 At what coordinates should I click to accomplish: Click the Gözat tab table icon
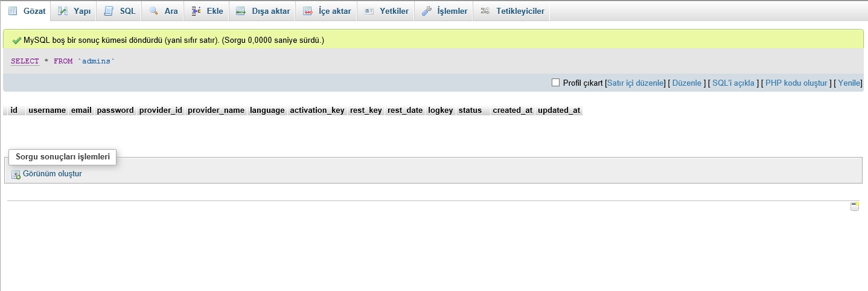coord(13,11)
